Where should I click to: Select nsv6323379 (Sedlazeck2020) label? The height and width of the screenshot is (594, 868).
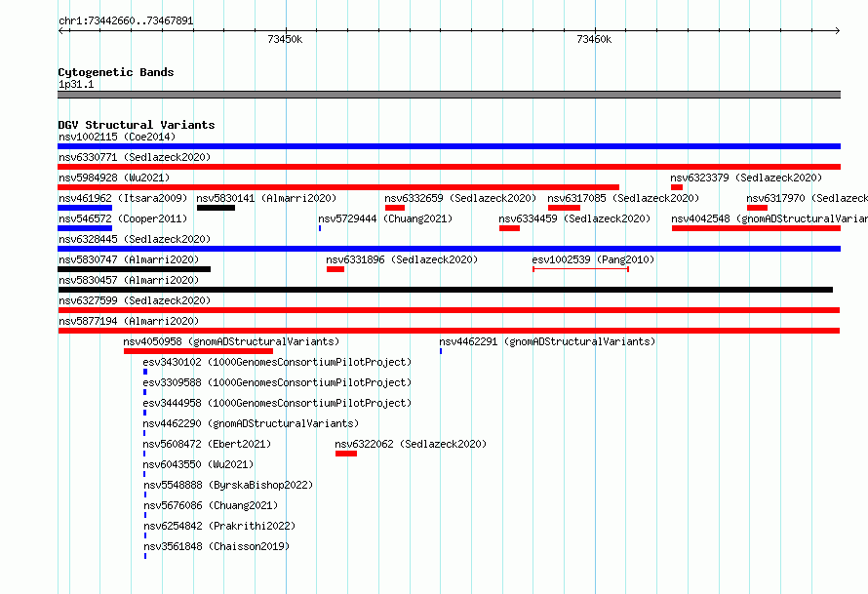pos(746,178)
